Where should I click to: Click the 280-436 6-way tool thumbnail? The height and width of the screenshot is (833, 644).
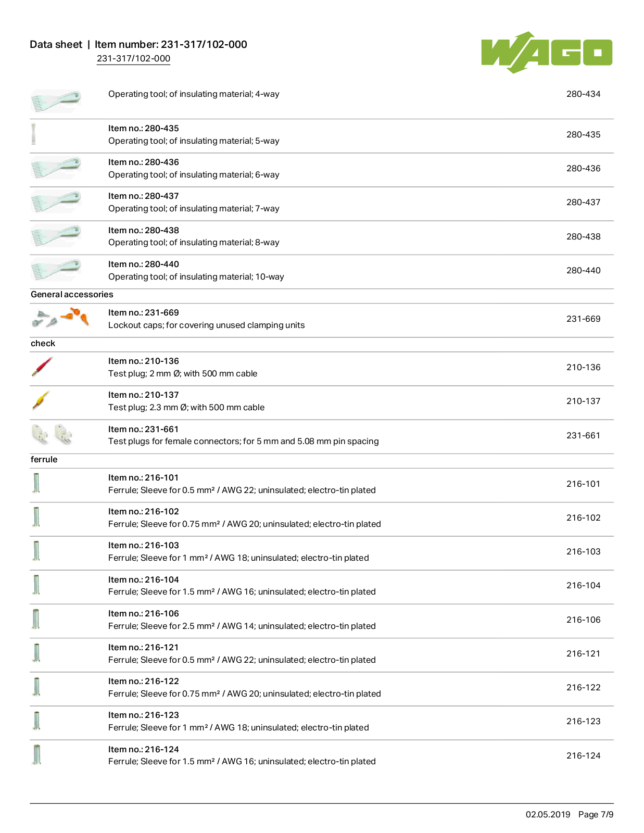pos(56,168)
